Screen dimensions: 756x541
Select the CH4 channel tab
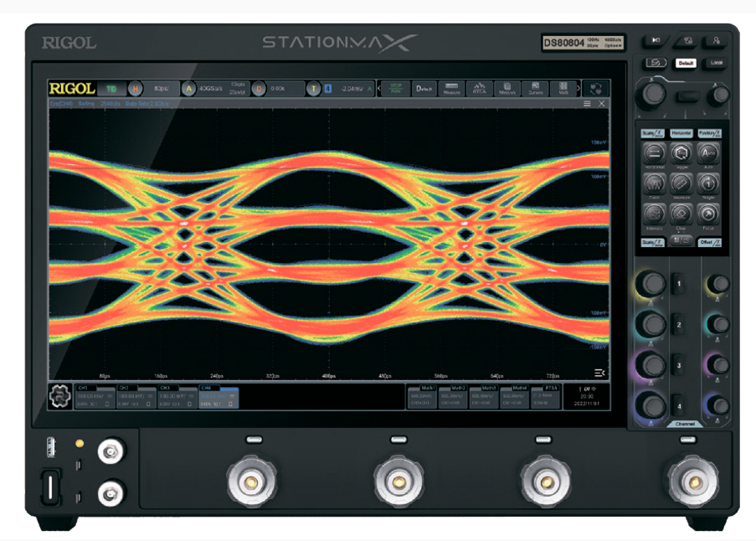click(x=219, y=397)
